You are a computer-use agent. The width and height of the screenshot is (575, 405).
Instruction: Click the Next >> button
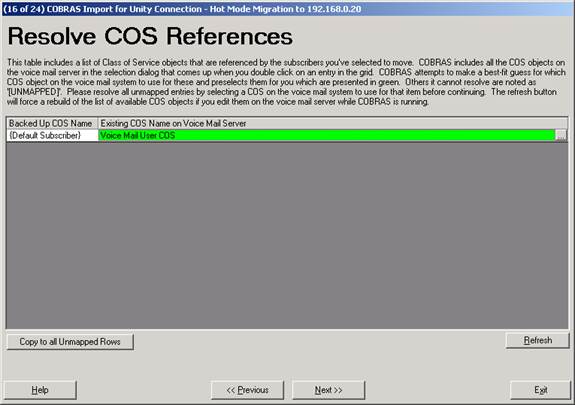tap(329, 390)
